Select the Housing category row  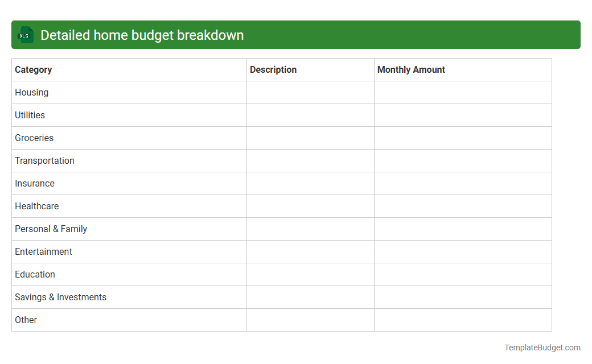pyautogui.click(x=31, y=92)
